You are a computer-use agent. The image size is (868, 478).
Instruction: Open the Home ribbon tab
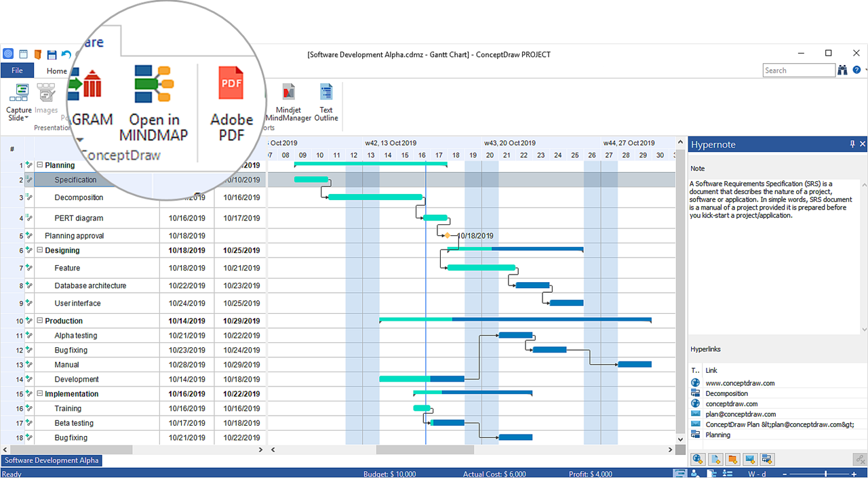click(56, 71)
